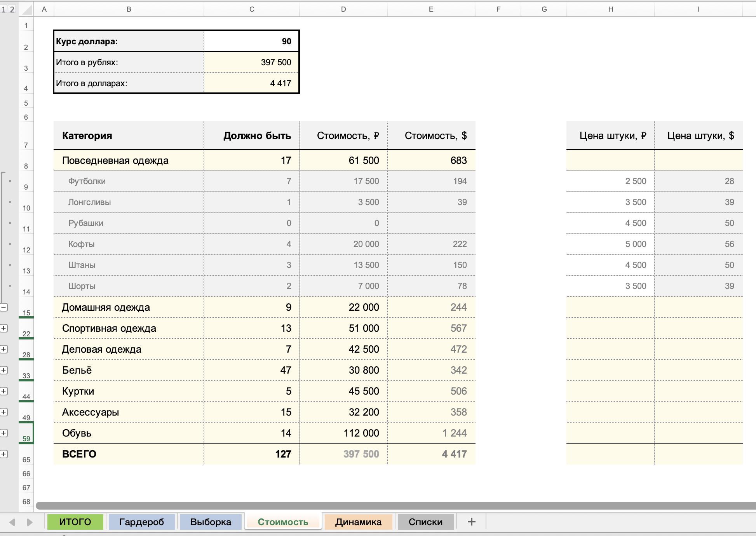This screenshot has height=536, width=756.
Task: Collapse the outline group at row 15
Action: [4, 307]
